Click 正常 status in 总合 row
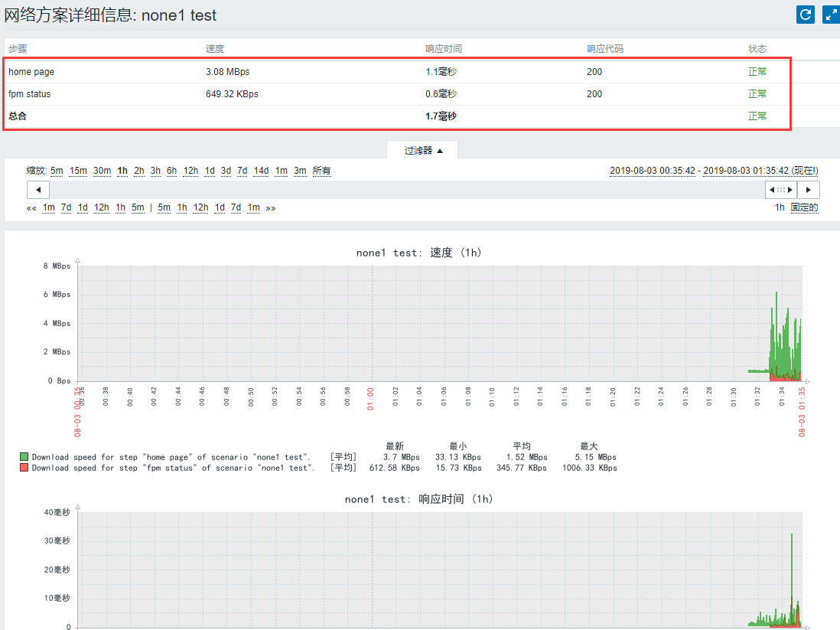Screen dimensions: 840x630 pyautogui.click(x=757, y=116)
